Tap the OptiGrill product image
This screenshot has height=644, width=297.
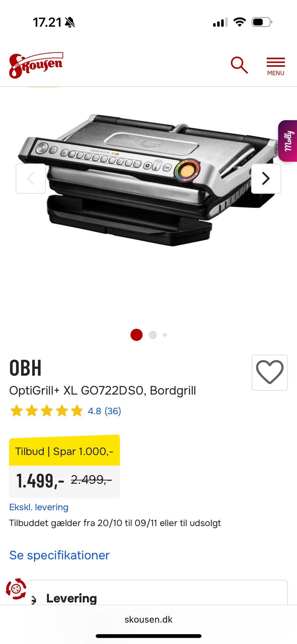click(x=148, y=179)
